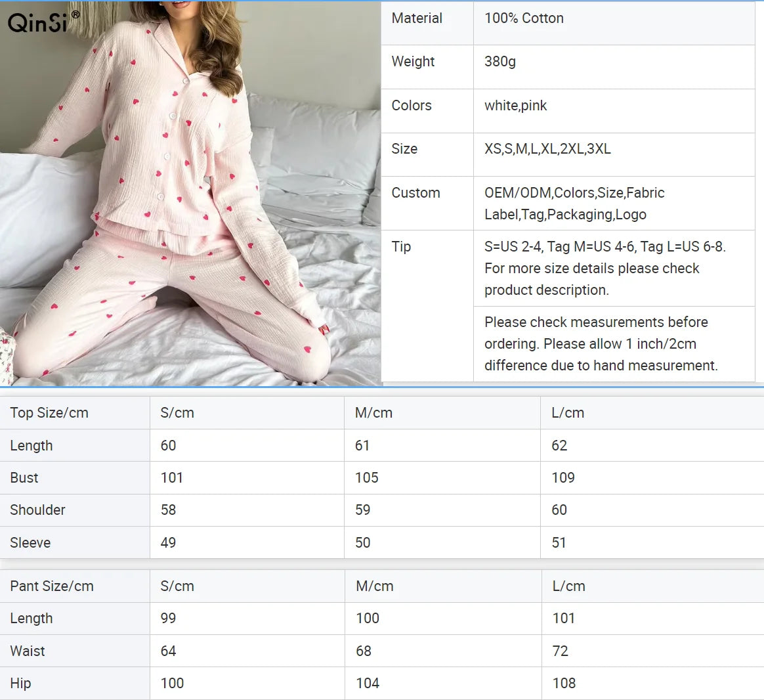Select Bust M value '105'
Image resolution: width=764 pixels, height=700 pixels.
pos(366,477)
